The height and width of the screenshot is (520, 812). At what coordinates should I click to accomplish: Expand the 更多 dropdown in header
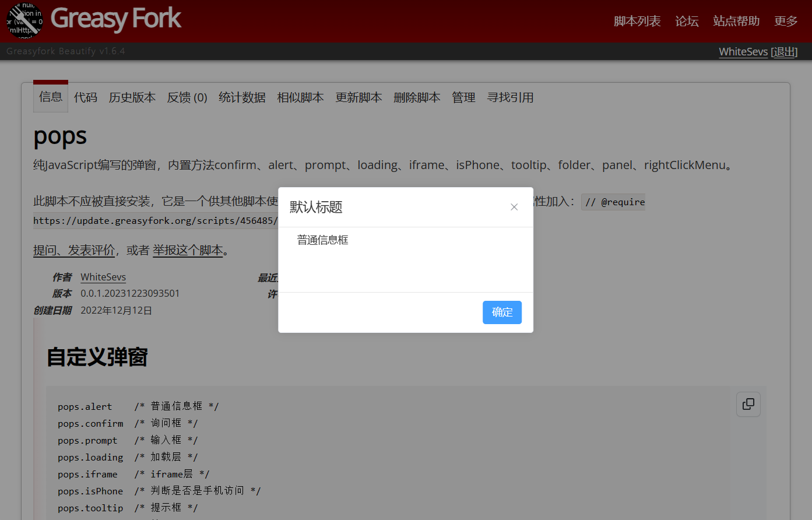pyautogui.click(x=785, y=21)
